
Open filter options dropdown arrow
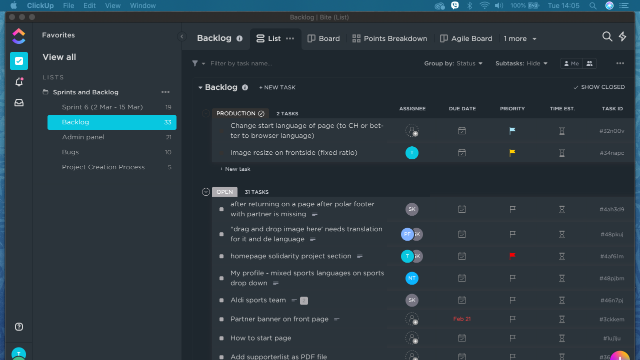point(203,64)
